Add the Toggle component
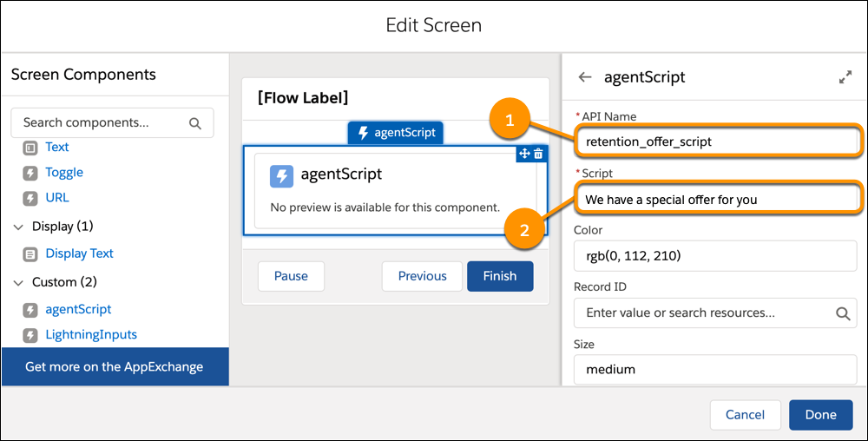Image resolution: width=868 pixels, height=441 pixels. click(64, 173)
